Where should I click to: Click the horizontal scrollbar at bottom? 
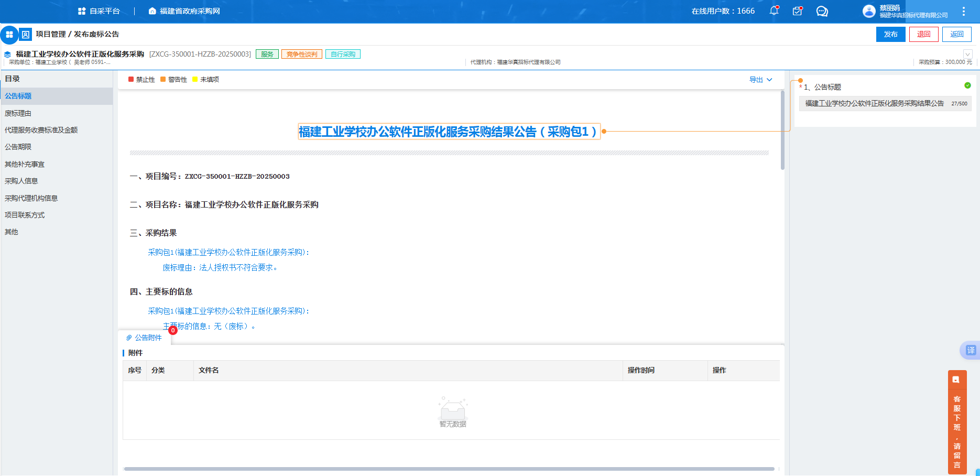449,469
